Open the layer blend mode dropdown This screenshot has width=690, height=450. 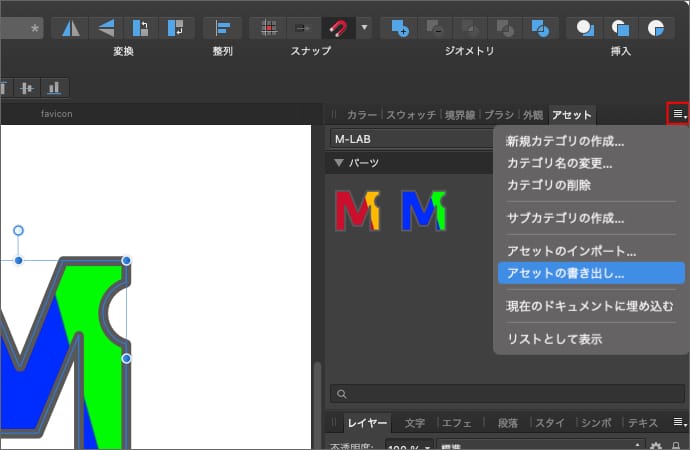(540, 445)
